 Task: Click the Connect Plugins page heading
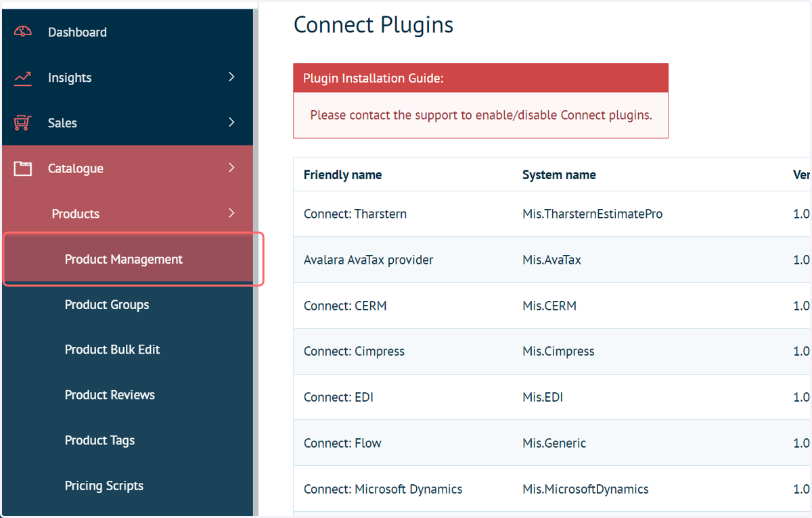pyautogui.click(x=374, y=25)
